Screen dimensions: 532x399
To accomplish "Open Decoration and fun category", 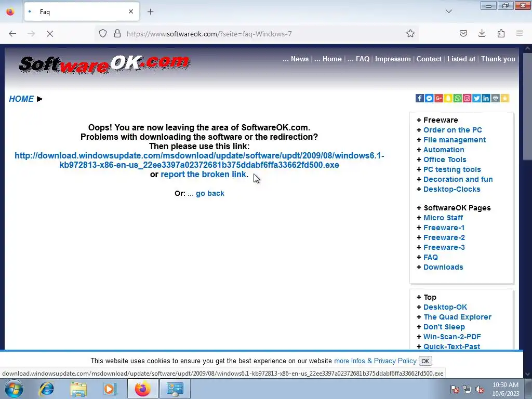I will pos(458,179).
